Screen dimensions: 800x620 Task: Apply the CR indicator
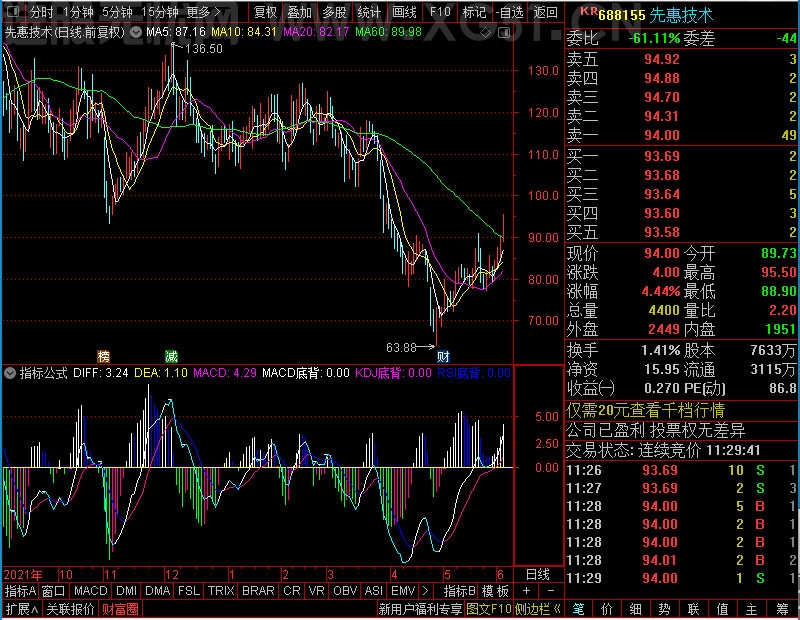point(292,590)
